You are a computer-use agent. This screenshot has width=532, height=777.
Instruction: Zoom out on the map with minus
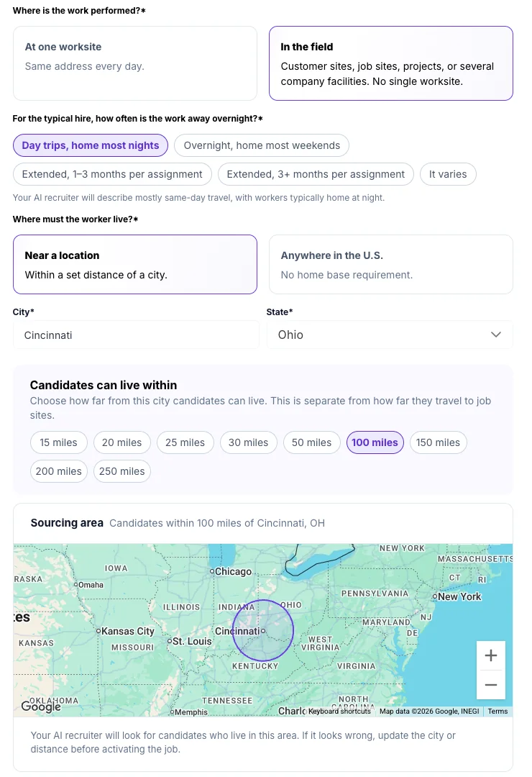tap(491, 685)
